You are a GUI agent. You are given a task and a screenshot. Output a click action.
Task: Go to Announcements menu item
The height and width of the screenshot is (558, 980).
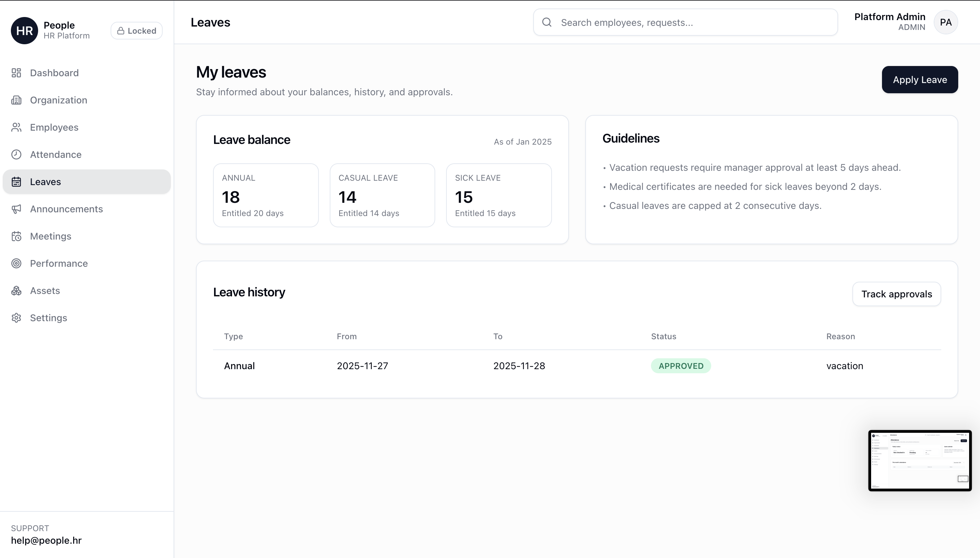point(66,209)
